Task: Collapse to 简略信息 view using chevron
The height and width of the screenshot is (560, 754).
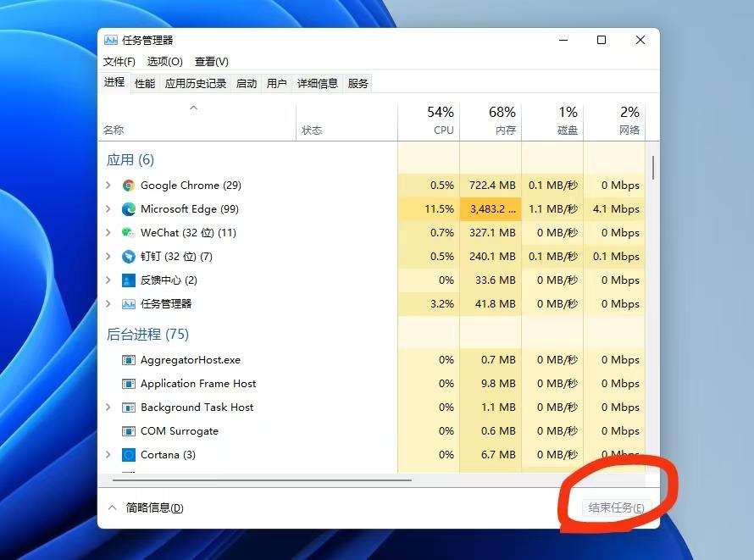Action: (x=112, y=507)
